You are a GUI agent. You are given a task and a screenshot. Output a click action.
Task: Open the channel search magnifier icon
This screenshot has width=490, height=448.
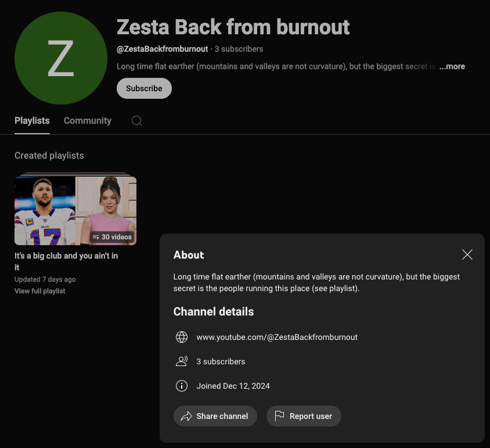click(x=137, y=121)
